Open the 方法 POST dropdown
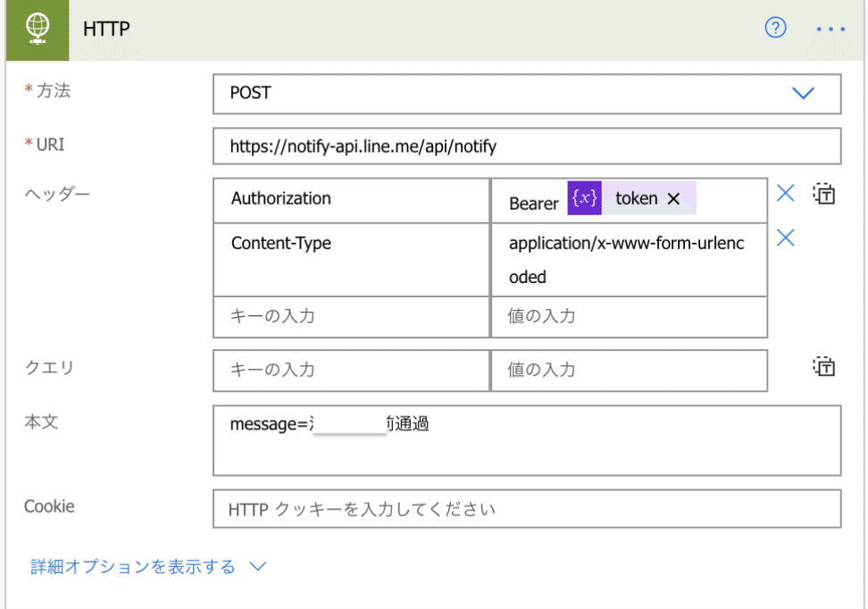 [803, 93]
